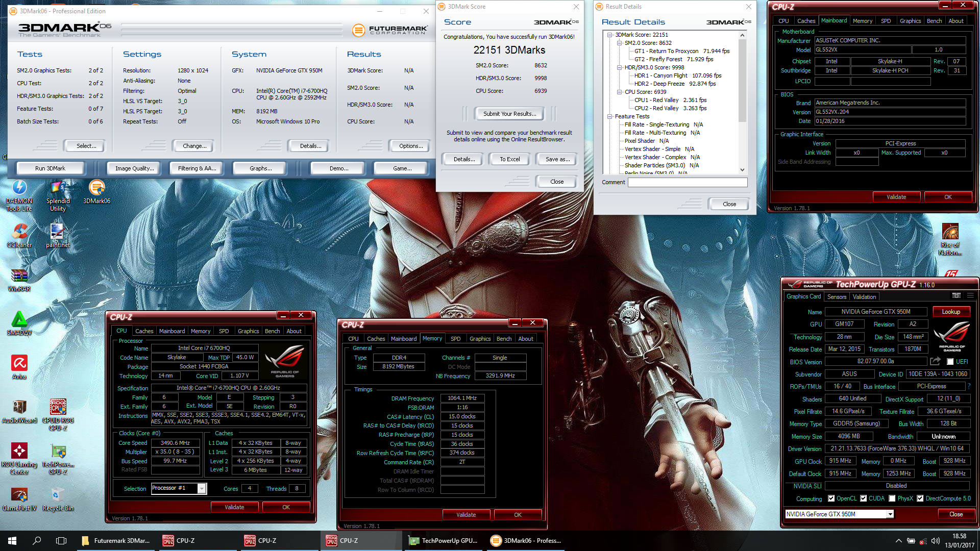
Task: Select GT1 - Return To Proxycon result row
Action: pos(681,51)
